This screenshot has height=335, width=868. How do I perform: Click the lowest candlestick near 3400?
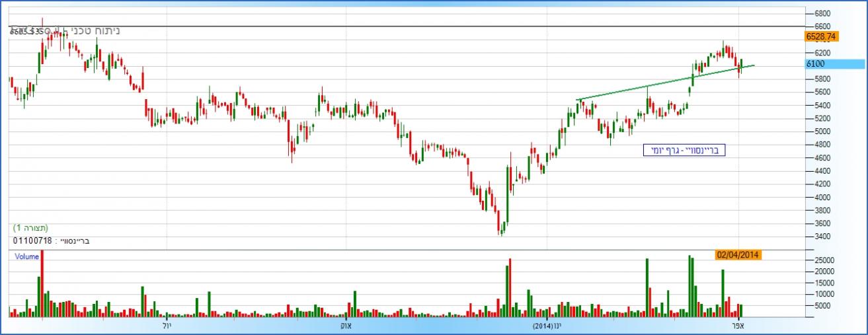point(502,229)
